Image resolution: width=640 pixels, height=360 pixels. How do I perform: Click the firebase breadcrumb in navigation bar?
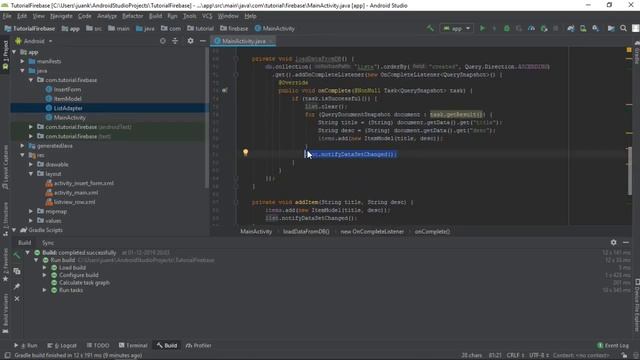(234, 29)
